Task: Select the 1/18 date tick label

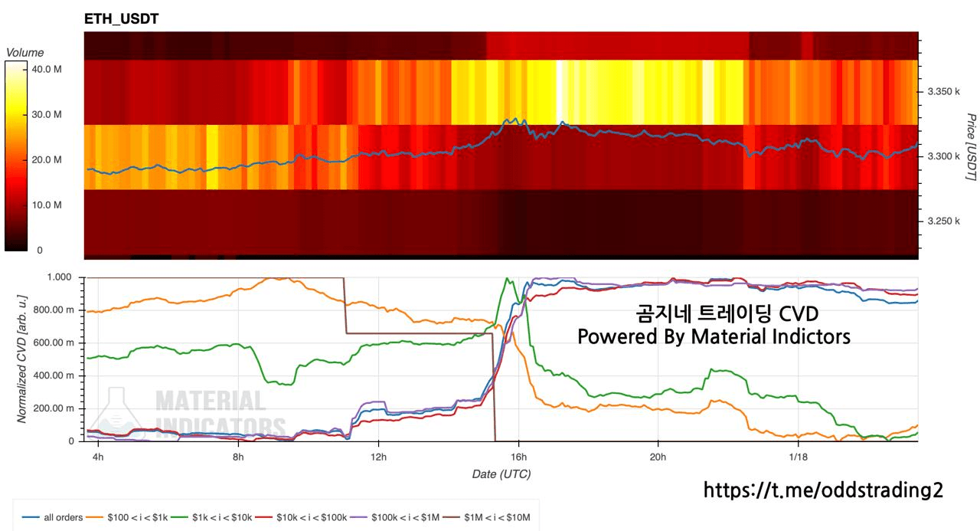Action: coord(798,457)
